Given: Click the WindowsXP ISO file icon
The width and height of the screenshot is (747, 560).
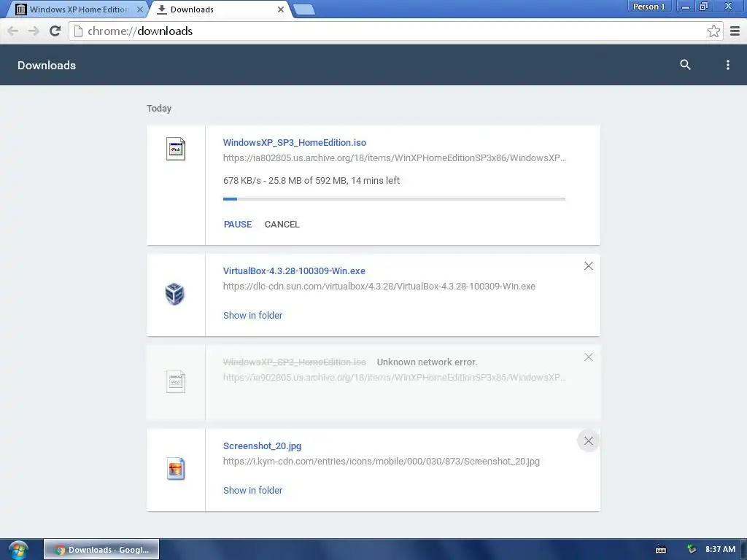Looking at the screenshot, I should click(176, 149).
